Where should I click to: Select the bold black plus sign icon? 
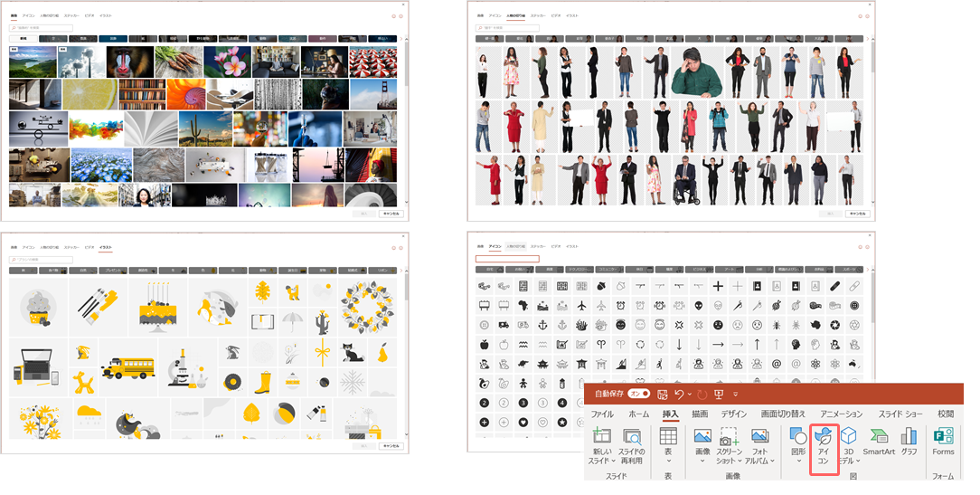point(718,286)
